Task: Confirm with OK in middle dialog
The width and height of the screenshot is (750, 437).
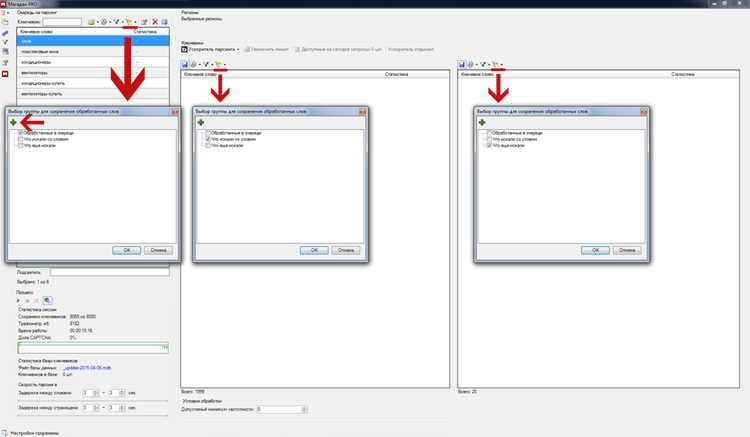Action: pos(314,250)
